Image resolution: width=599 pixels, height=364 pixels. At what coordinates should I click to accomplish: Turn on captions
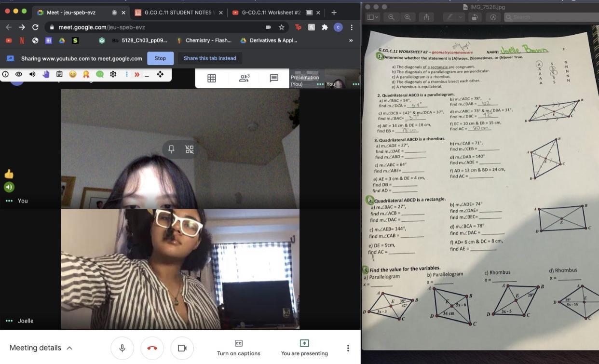tap(239, 348)
